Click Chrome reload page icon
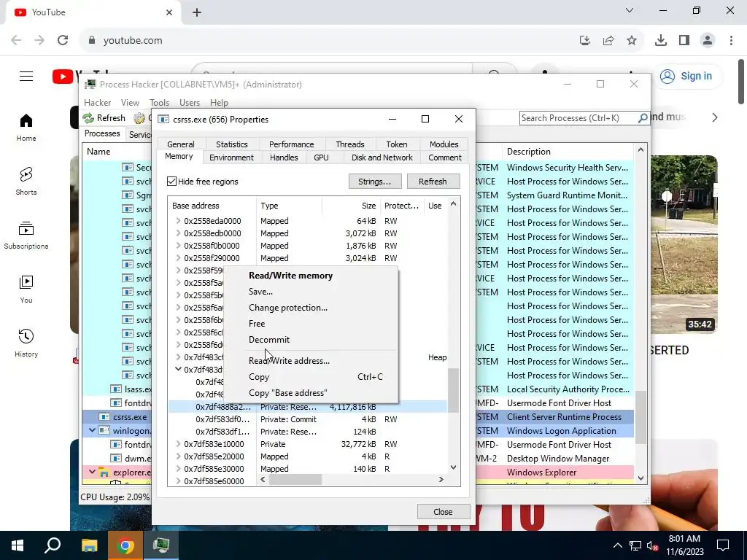 [63, 41]
